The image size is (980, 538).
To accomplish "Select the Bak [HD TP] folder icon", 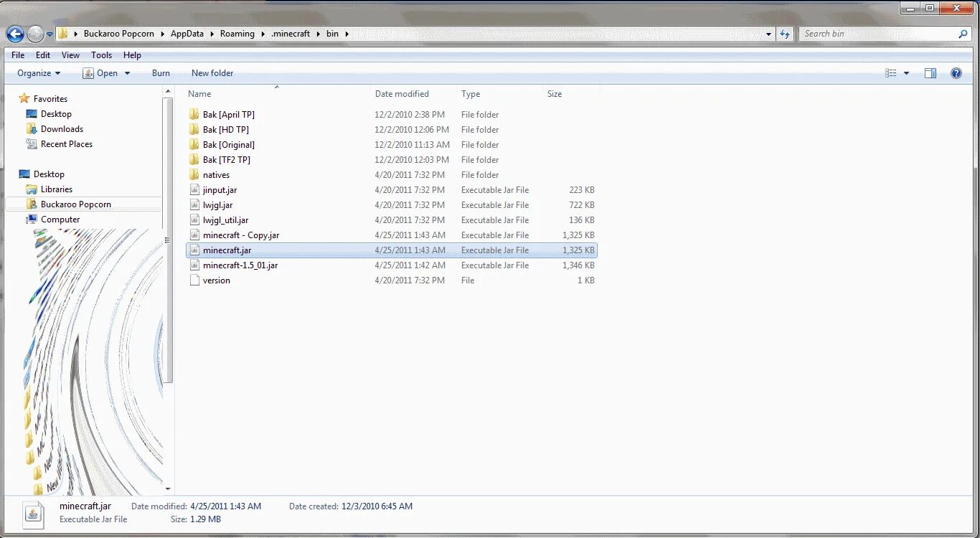I will tap(194, 130).
